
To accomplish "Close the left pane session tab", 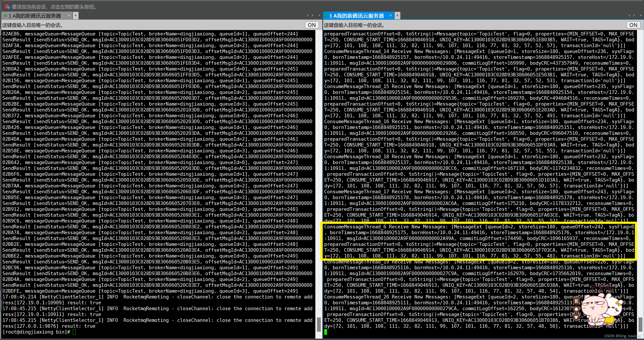I will coord(69,16).
